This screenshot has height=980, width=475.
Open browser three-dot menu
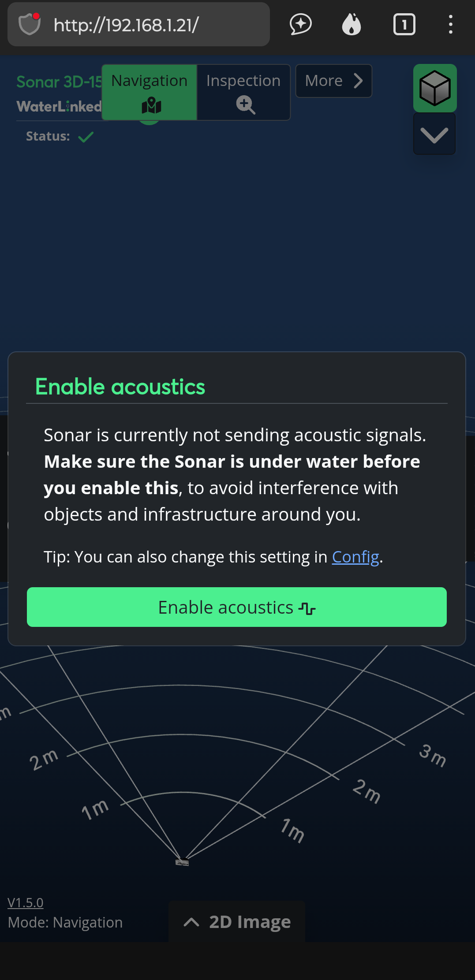pyautogui.click(x=450, y=24)
